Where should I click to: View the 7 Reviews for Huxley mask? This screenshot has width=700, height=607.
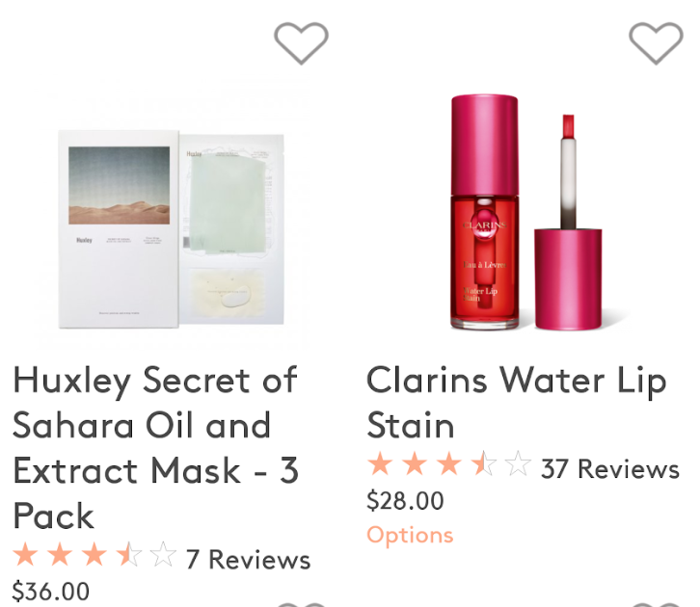248,559
